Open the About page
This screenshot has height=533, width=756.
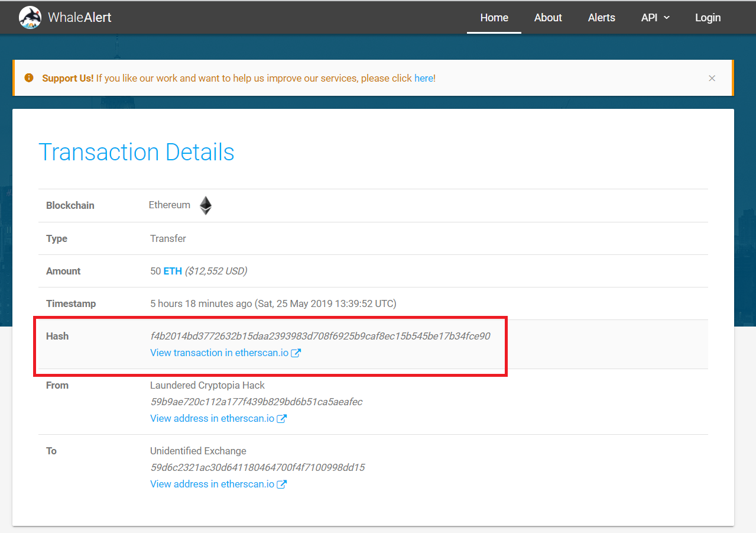[x=548, y=18]
